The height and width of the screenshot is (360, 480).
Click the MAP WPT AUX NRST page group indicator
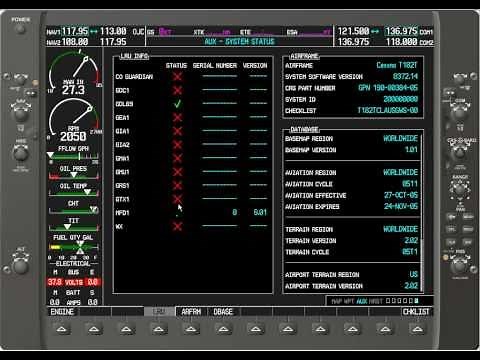click(x=375, y=301)
